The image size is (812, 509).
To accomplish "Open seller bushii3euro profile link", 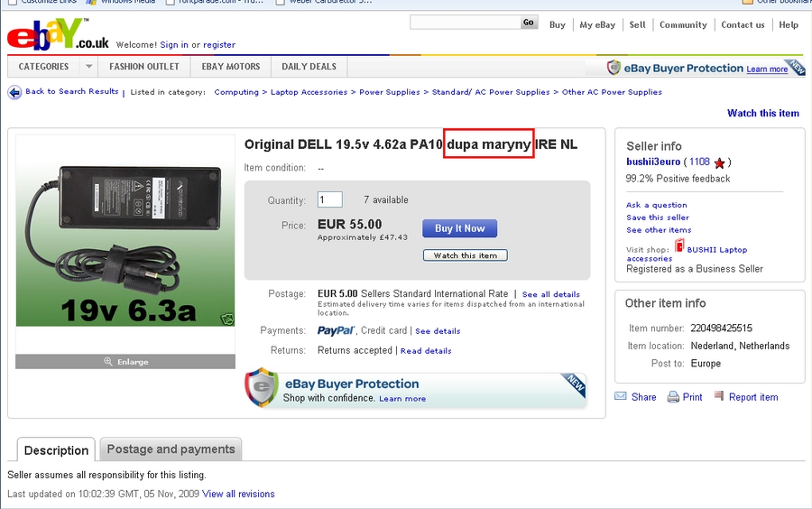I will tap(654, 162).
